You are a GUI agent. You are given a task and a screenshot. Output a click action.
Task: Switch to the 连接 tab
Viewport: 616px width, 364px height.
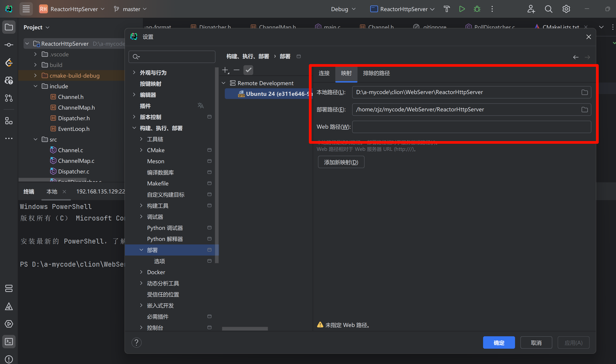324,73
